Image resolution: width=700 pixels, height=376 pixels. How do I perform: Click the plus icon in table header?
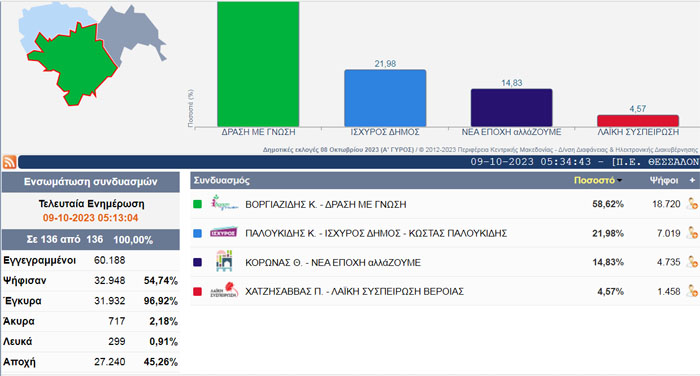[692, 180]
